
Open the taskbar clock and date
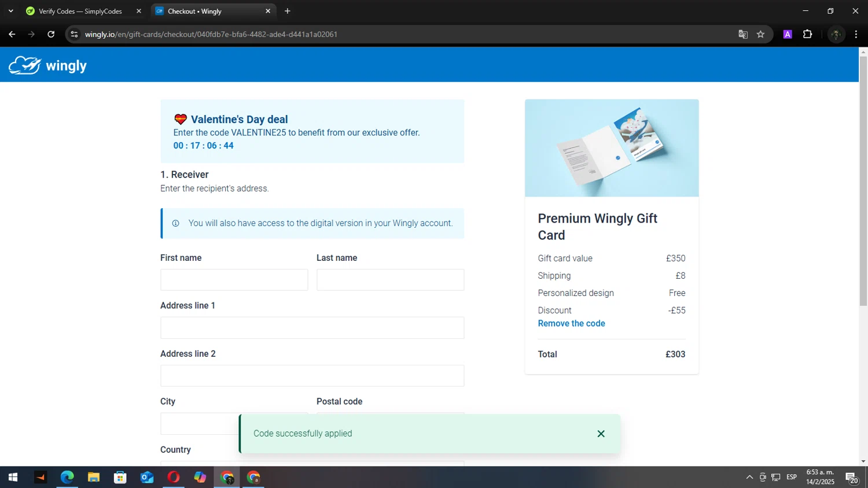click(x=820, y=477)
